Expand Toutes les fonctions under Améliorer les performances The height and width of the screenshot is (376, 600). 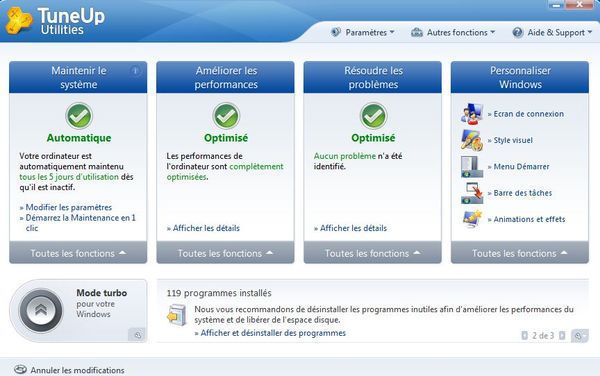225,253
